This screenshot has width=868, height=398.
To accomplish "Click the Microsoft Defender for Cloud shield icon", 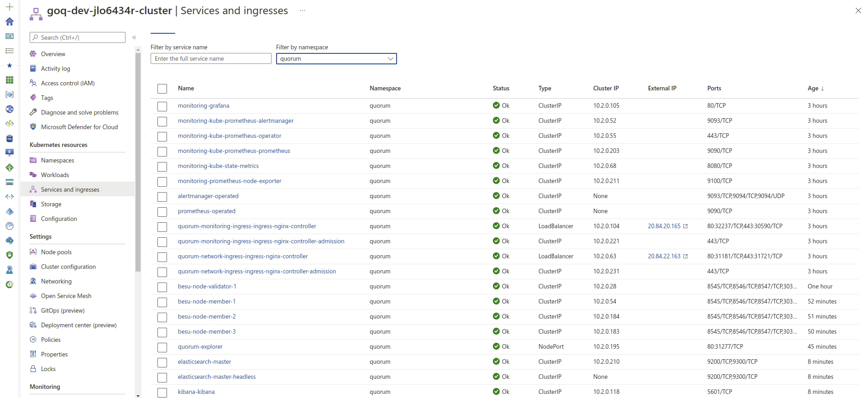I will pos(33,127).
